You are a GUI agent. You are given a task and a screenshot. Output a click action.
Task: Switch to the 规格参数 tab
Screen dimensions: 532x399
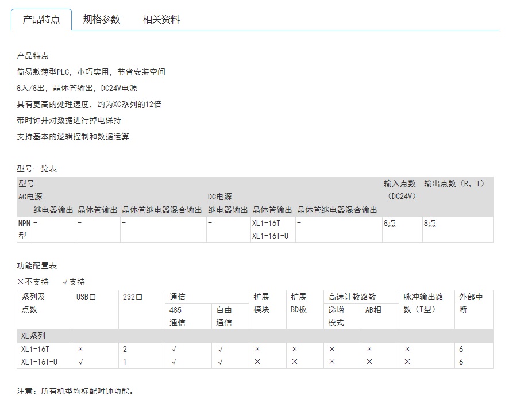102,20
